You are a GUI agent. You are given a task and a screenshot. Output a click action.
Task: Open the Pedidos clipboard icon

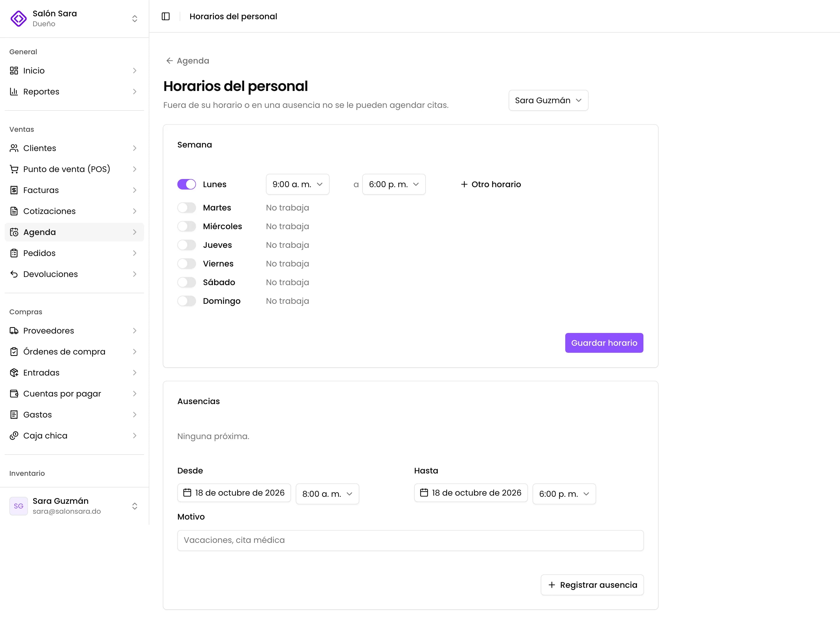[14, 253]
